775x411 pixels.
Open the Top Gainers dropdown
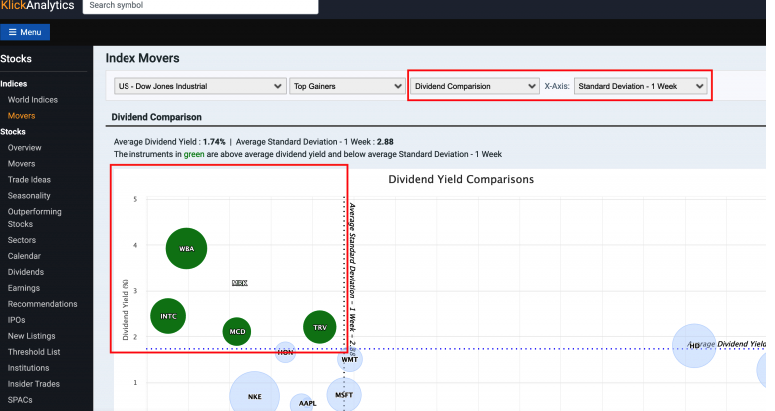click(347, 86)
